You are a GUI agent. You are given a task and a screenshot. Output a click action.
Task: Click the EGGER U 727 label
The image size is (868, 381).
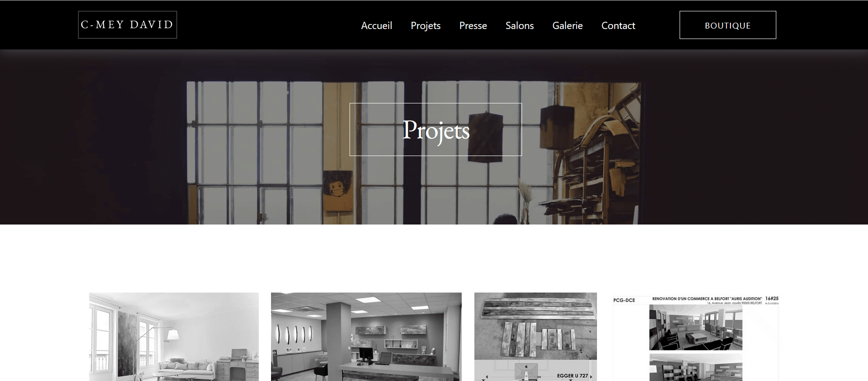pos(572,376)
